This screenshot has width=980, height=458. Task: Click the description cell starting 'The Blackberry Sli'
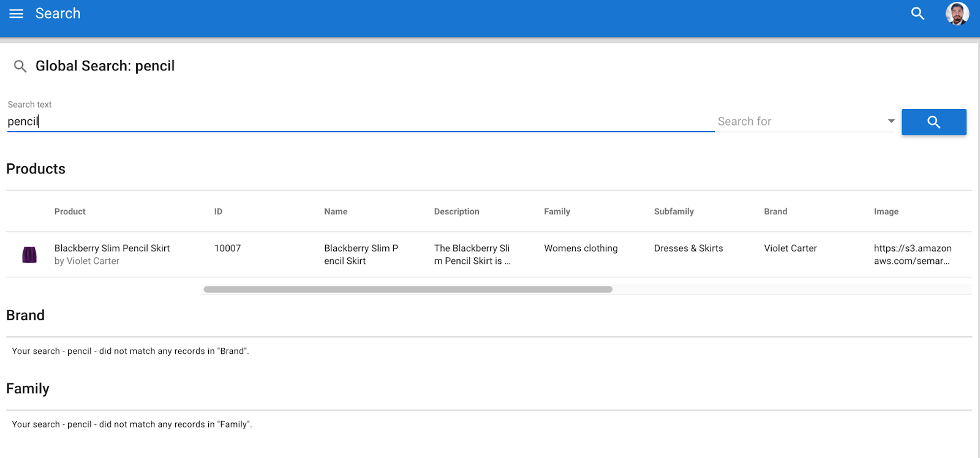tap(472, 254)
